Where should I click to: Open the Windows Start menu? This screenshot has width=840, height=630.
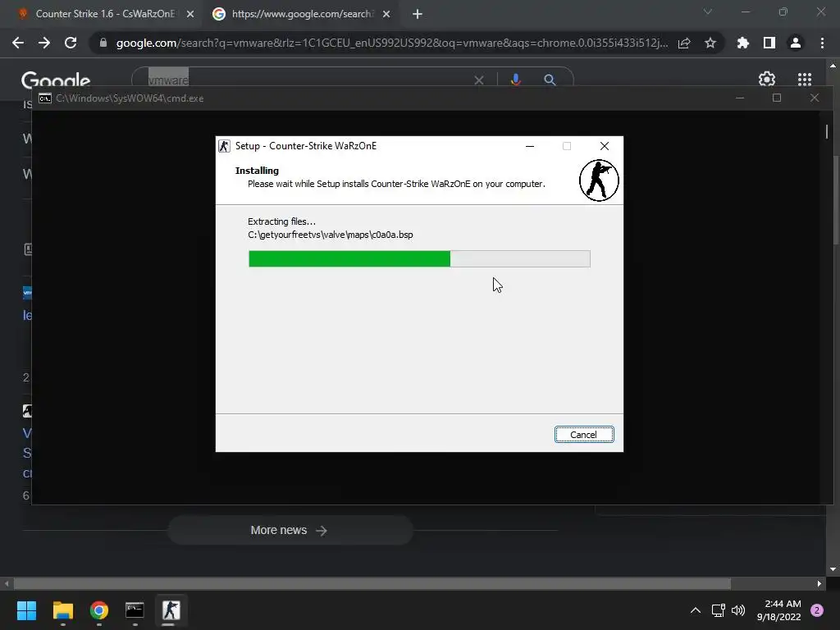coord(26,610)
